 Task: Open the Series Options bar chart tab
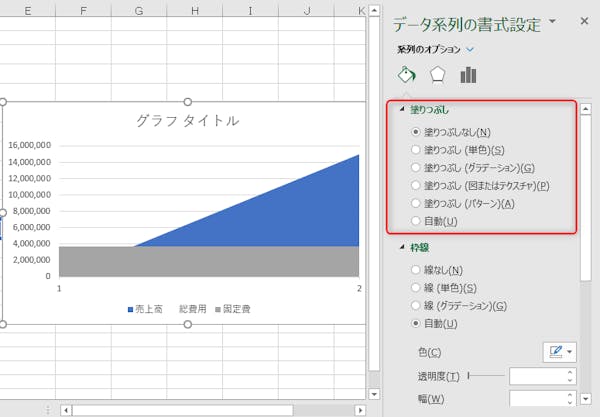pos(468,76)
